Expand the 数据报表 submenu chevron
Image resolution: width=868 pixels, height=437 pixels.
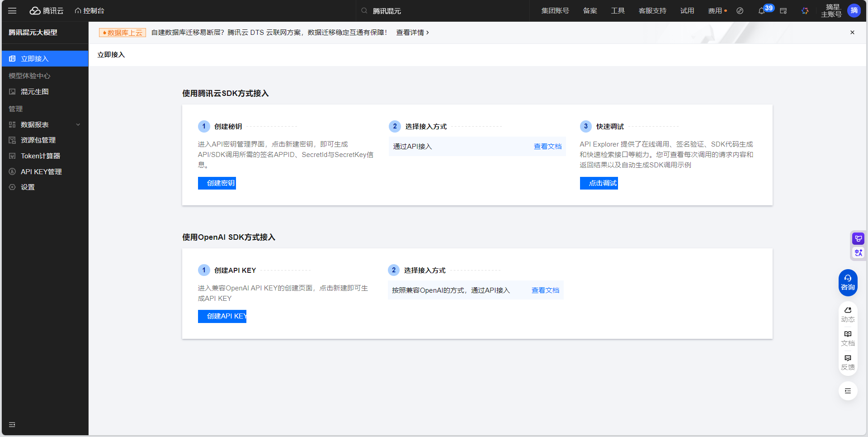pyautogui.click(x=78, y=124)
